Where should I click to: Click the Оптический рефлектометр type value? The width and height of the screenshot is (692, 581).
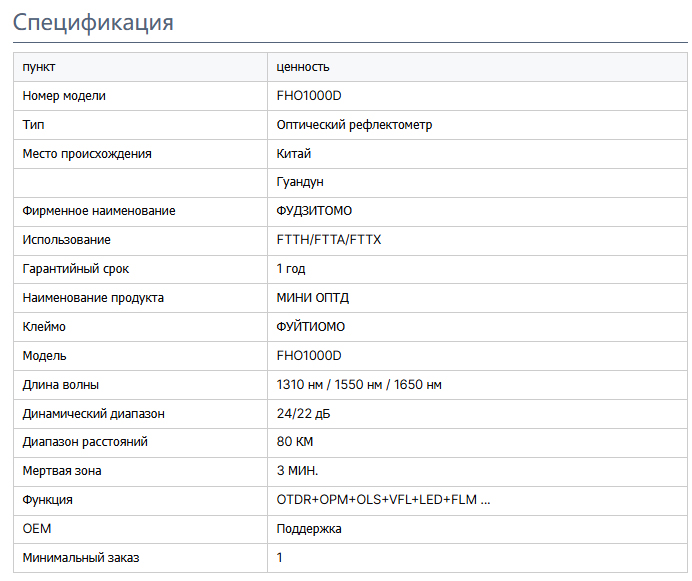coord(354,125)
